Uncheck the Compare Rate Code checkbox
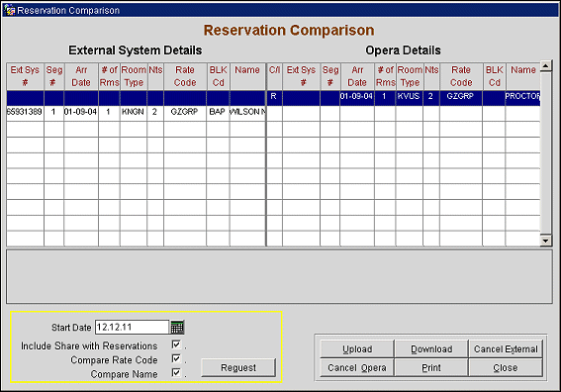 (176, 358)
